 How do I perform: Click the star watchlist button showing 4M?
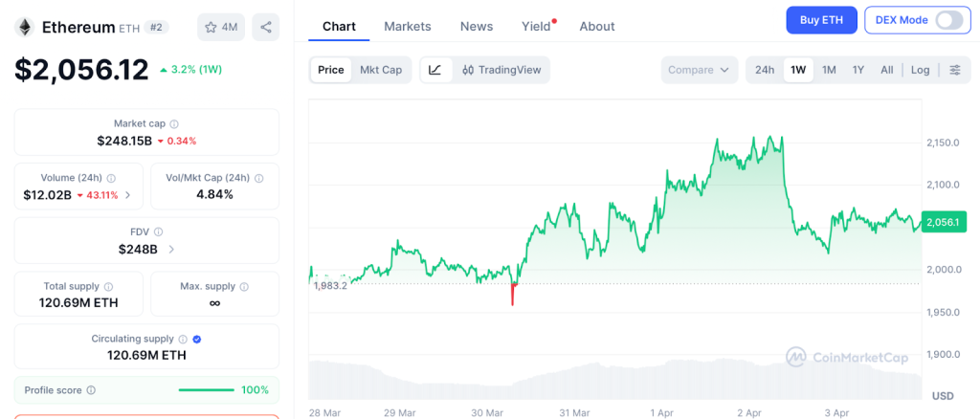[221, 27]
